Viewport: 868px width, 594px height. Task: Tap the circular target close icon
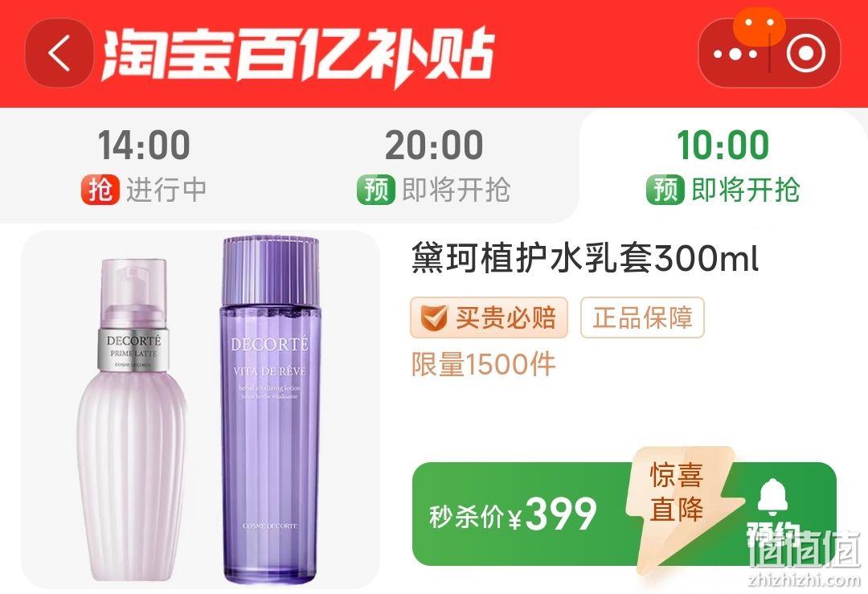click(x=805, y=53)
